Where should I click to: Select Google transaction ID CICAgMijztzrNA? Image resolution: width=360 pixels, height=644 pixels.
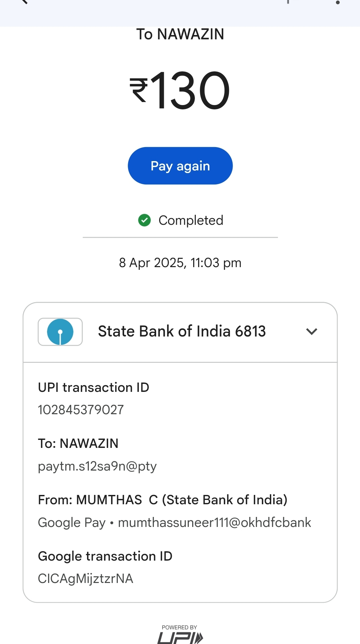point(85,579)
